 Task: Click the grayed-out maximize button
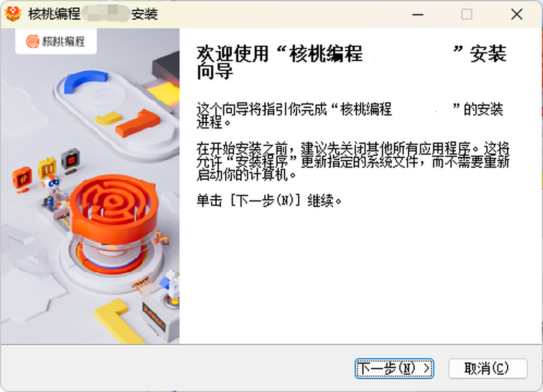pos(467,14)
